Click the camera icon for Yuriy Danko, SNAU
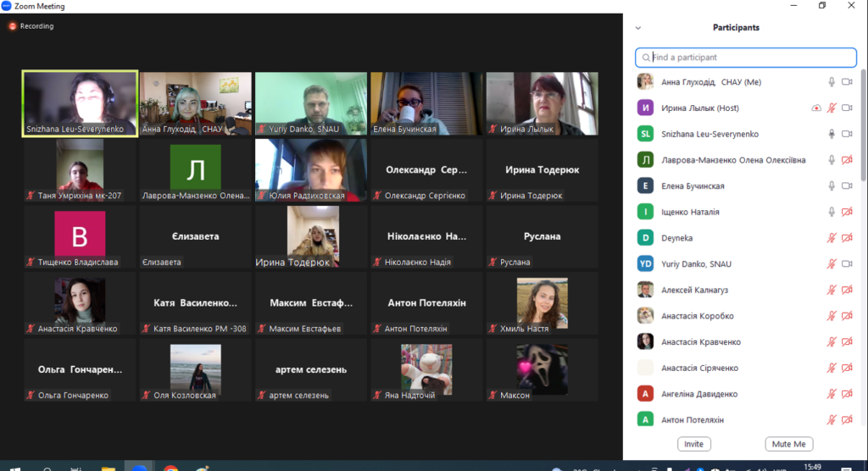The width and height of the screenshot is (868, 471). pyautogui.click(x=846, y=264)
